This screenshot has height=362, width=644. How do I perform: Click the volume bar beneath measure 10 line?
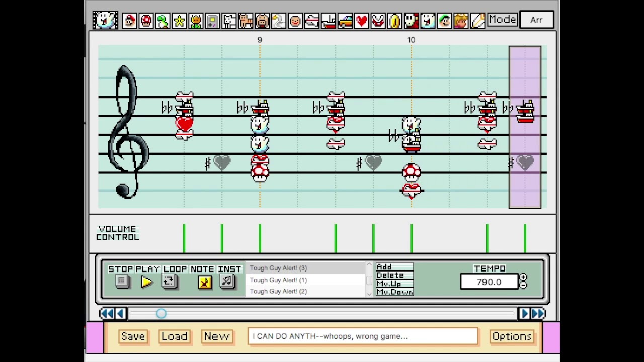click(x=411, y=238)
